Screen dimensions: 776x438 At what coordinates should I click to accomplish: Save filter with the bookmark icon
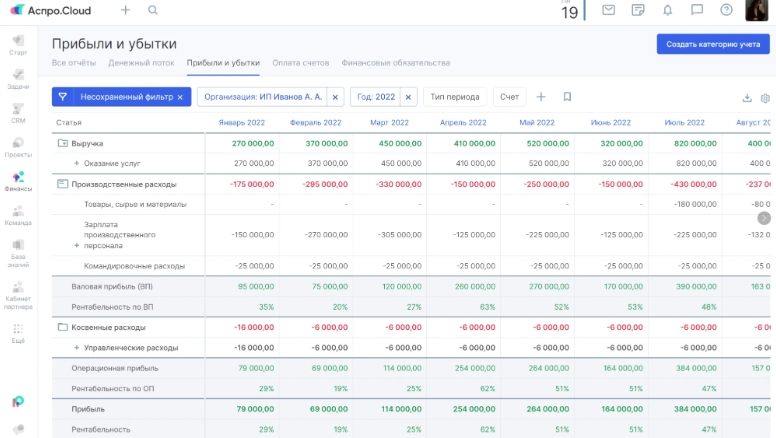pos(567,97)
